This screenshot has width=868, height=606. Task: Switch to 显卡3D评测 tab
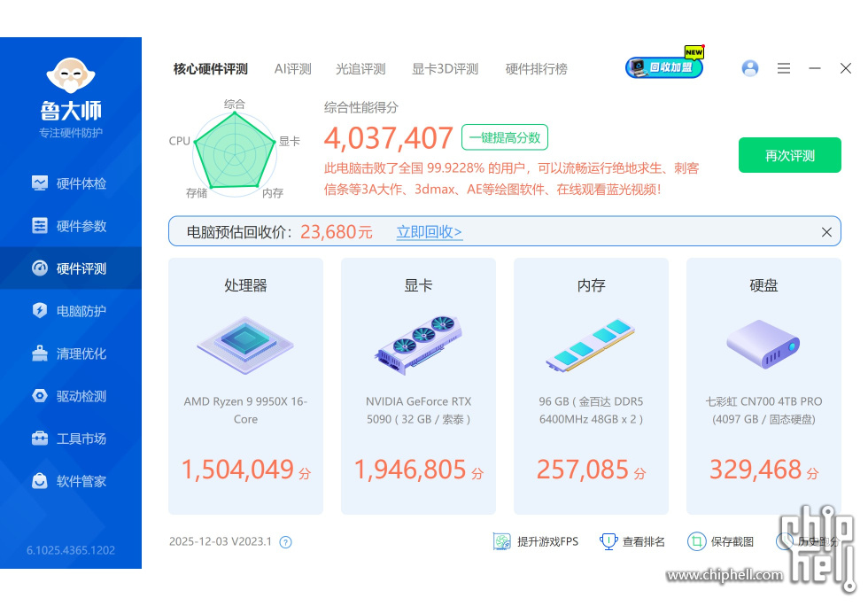[x=445, y=69]
